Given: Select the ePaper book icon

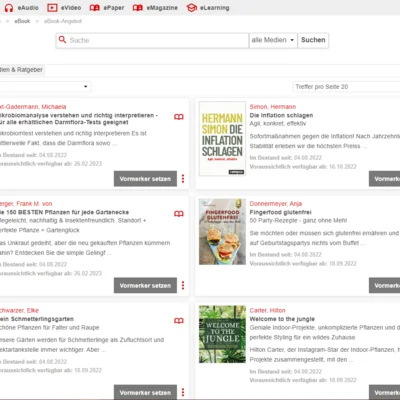Looking at the screenshot, I should coord(95,8).
